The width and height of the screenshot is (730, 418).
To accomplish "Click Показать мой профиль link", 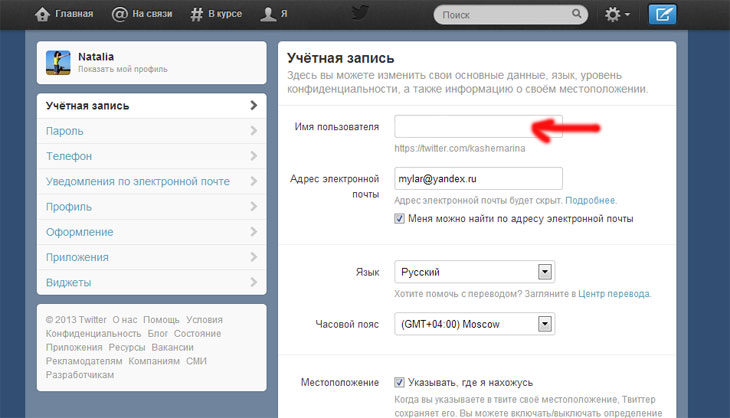I will 122,69.
